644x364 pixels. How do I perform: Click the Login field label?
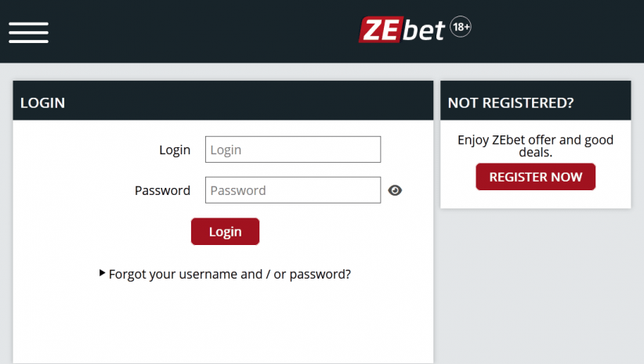175,150
